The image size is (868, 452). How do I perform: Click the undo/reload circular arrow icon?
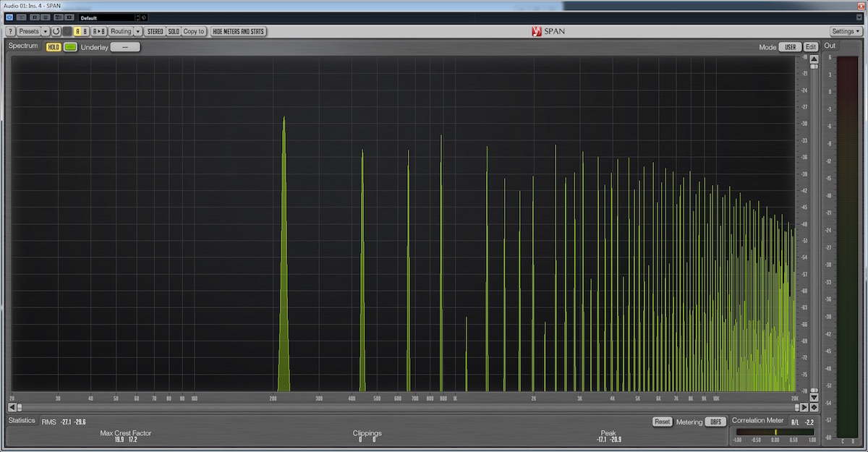point(56,31)
